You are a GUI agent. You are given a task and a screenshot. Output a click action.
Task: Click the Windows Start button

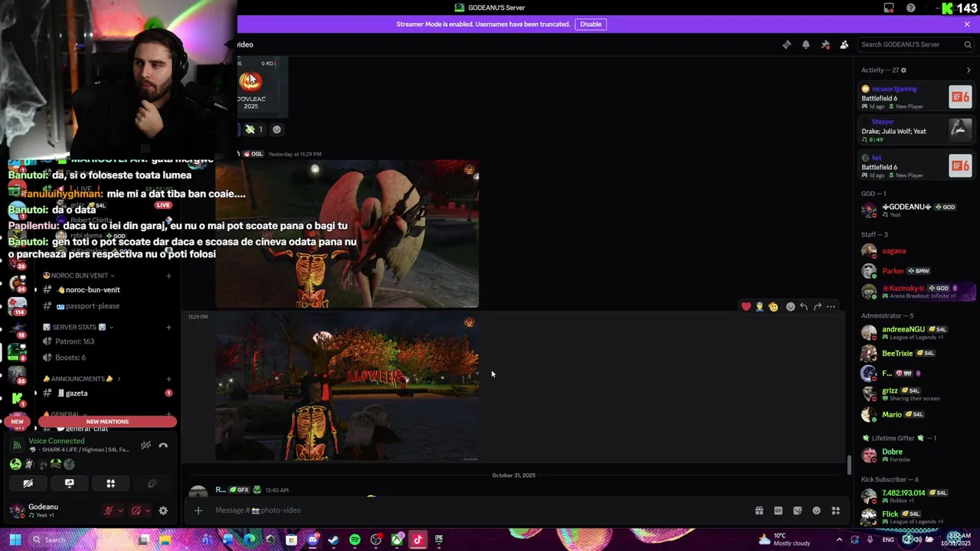click(15, 540)
